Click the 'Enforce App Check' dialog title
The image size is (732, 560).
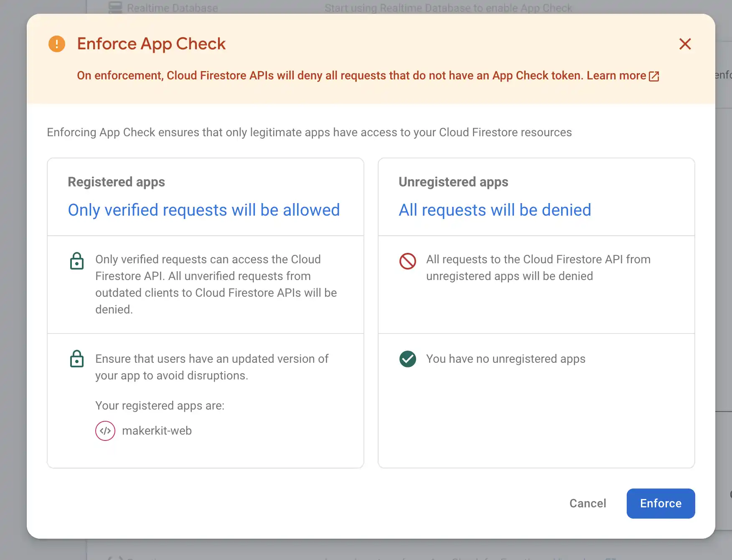151,44
